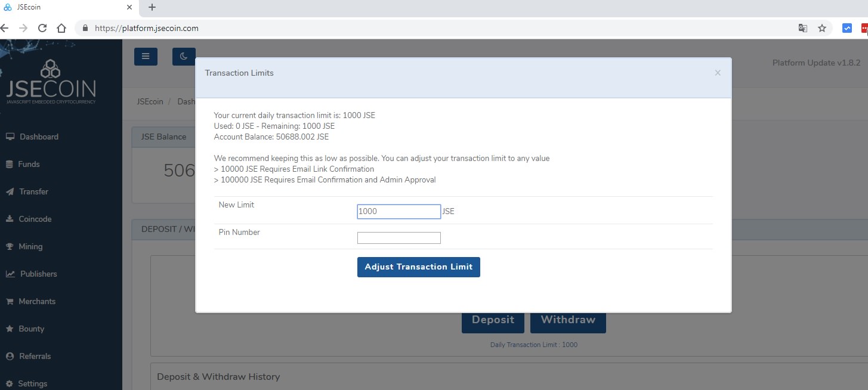Click the Settings gear icon
The height and width of the screenshot is (390, 868).
pos(10,383)
